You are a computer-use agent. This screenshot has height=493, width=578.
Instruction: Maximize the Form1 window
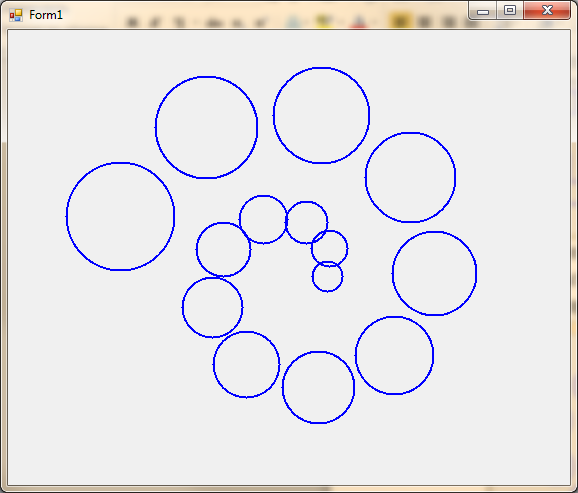510,10
